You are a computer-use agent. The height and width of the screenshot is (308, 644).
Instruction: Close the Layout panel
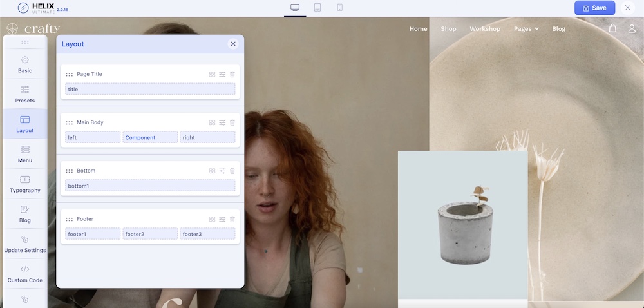[x=233, y=44]
